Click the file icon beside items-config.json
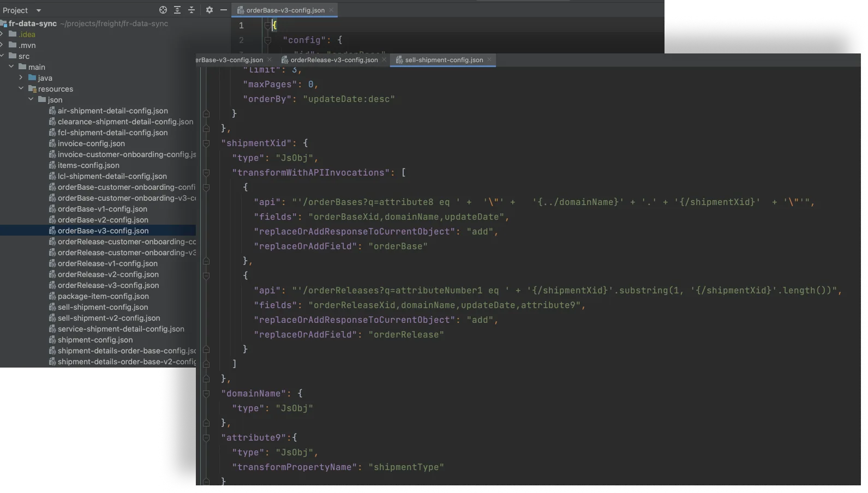Viewport: 868px width, 493px height. [x=52, y=165]
